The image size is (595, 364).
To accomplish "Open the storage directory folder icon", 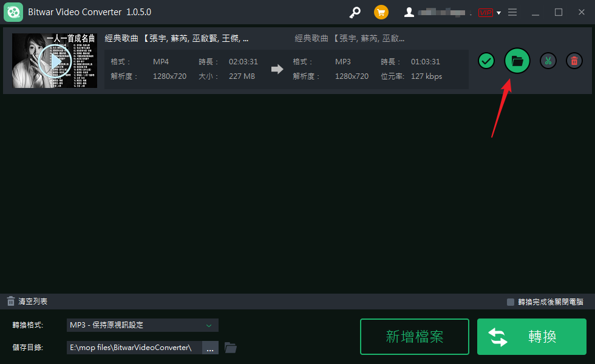I will tap(230, 348).
